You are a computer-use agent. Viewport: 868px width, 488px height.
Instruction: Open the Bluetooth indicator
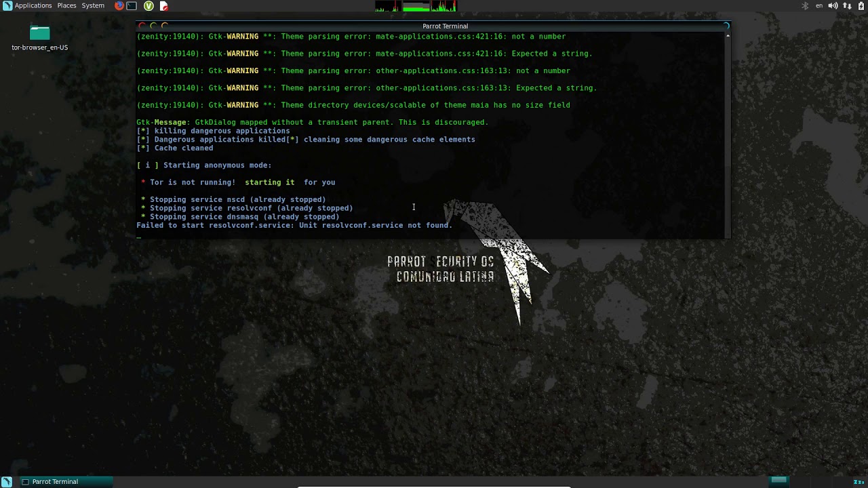pos(806,5)
